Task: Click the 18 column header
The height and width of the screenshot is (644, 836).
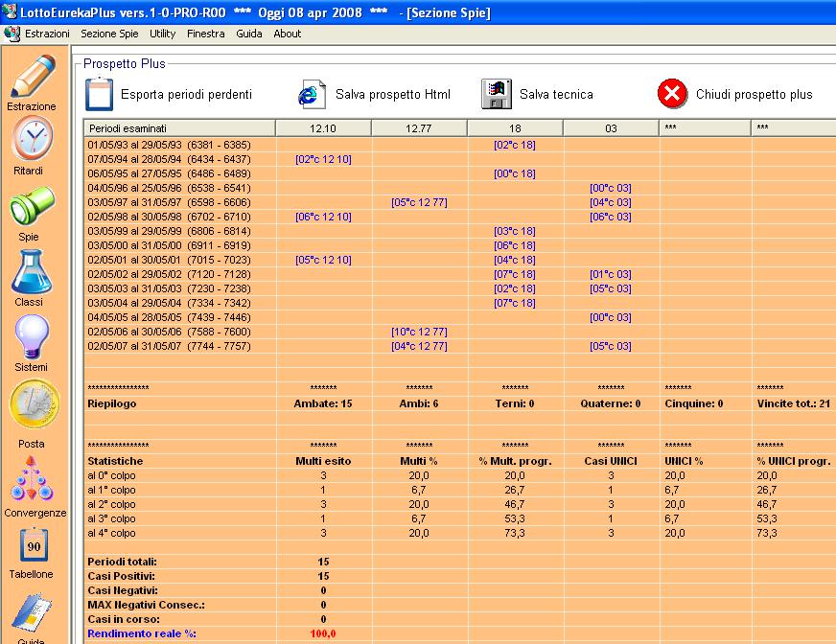Action: (515, 128)
